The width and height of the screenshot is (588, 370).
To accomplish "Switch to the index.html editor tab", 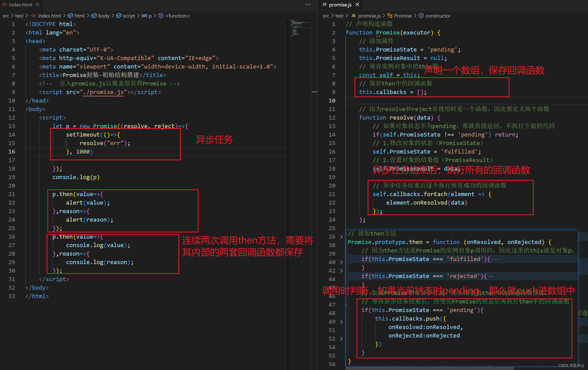I will point(21,5).
